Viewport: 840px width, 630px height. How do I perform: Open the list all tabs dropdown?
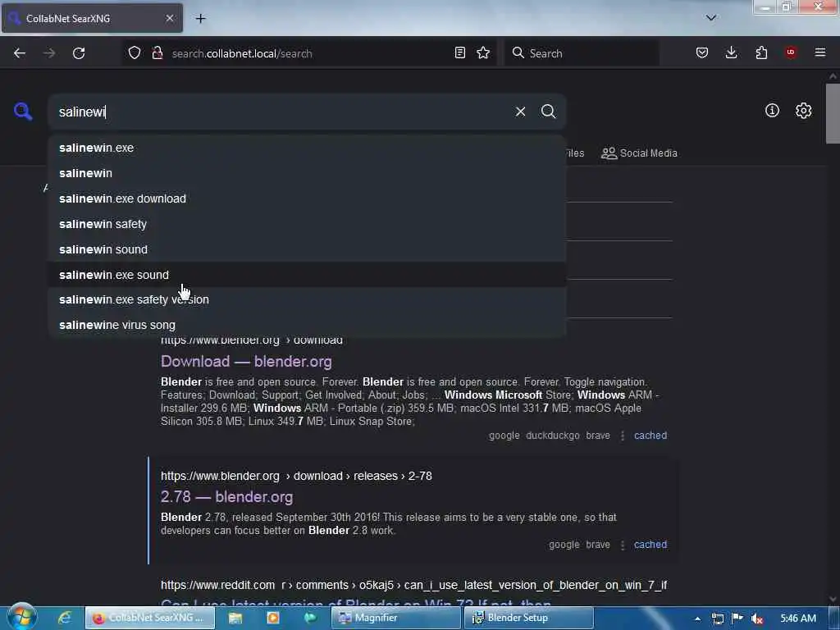click(711, 18)
